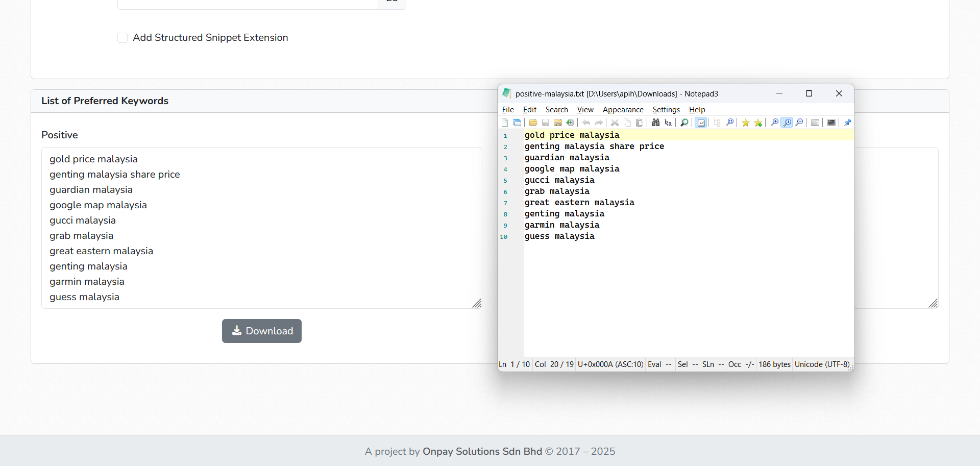Open the View menu
The height and width of the screenshot is (466, 980).
click(585, 110)
